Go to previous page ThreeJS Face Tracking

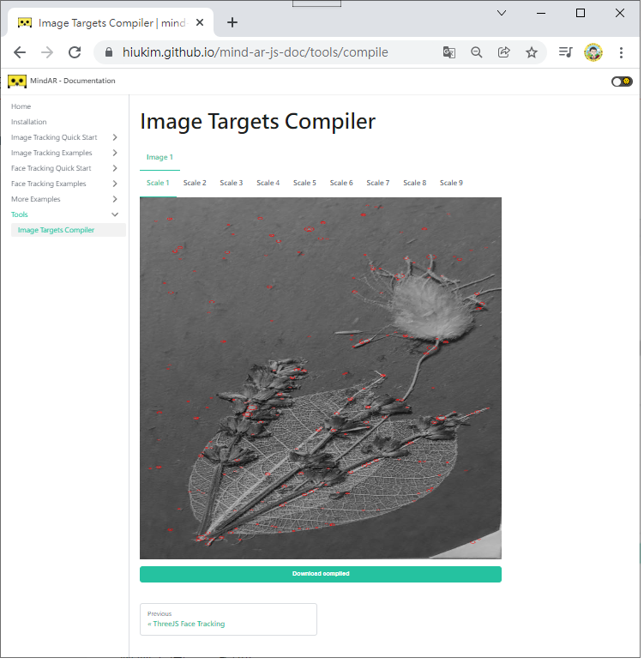pyautogui.click(x=228, y=619)
